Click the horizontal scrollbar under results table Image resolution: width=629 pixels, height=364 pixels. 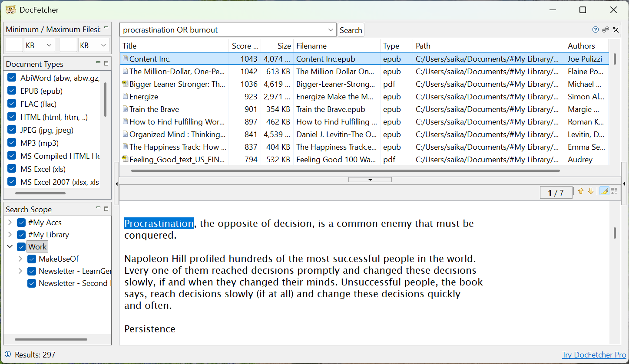(345, 171)
